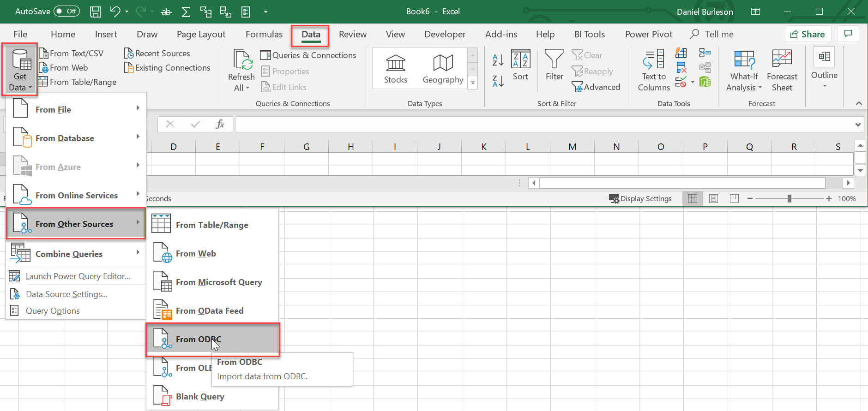Expand the Data Types gallery
868x411 pixels.
click(x=473, y=83)
